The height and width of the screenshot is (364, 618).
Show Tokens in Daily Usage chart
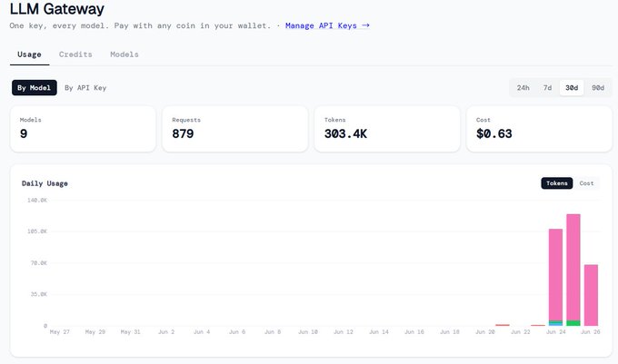click(556, 183)
